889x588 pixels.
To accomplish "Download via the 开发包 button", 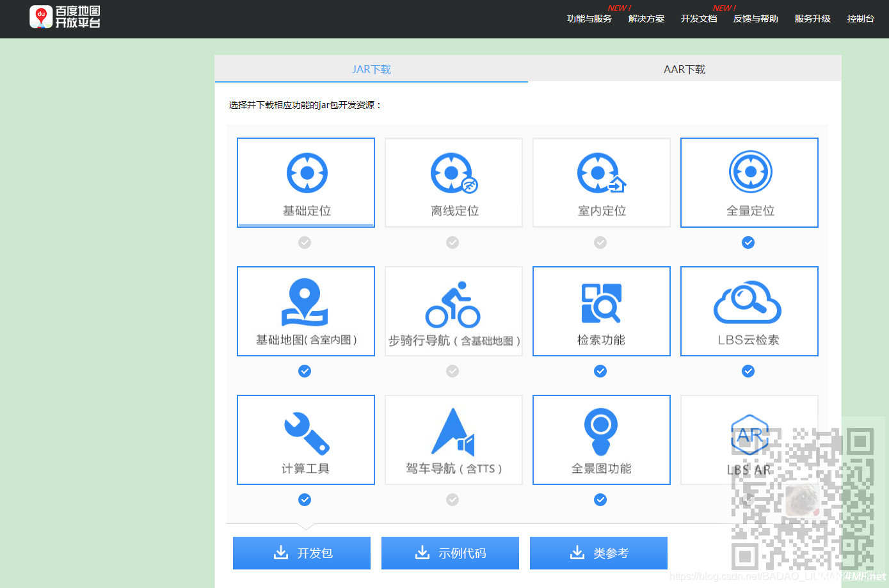I will click(301, 553).
